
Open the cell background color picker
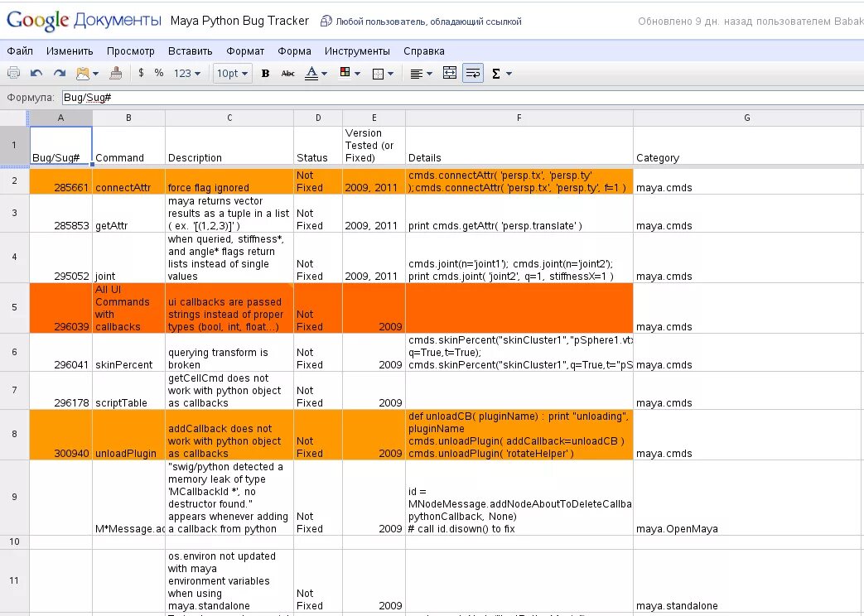point(350,73)
